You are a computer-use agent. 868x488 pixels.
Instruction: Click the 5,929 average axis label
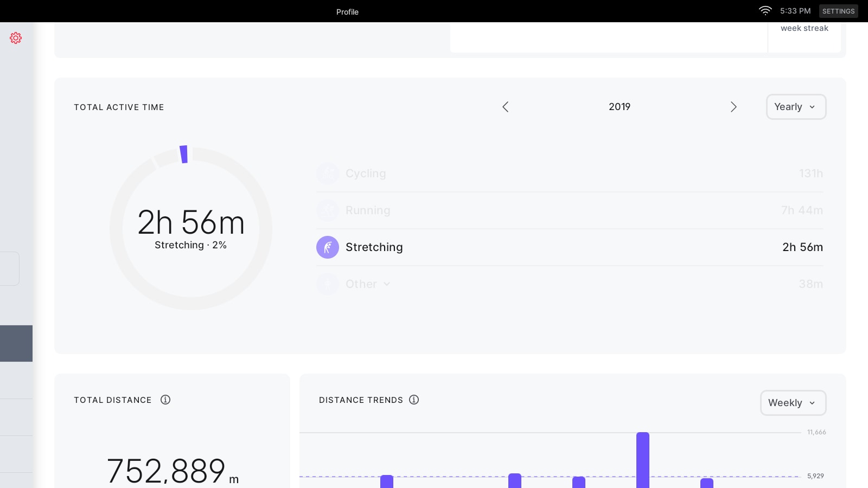[815, 476]
